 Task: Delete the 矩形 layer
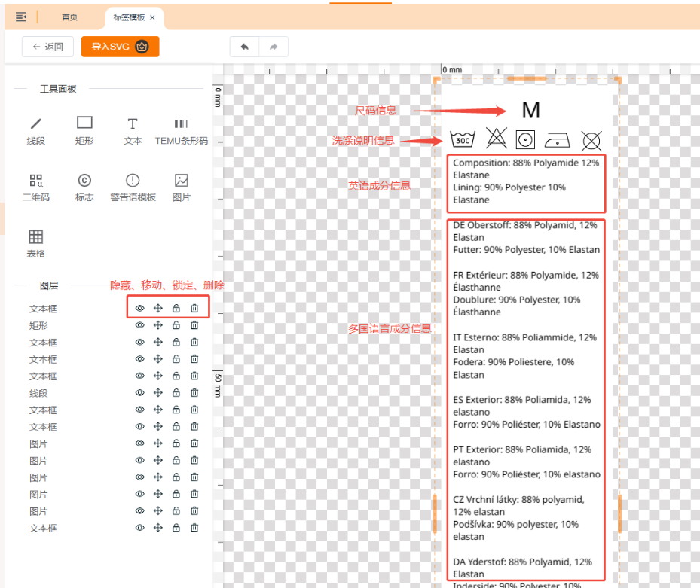pos(194,325)
